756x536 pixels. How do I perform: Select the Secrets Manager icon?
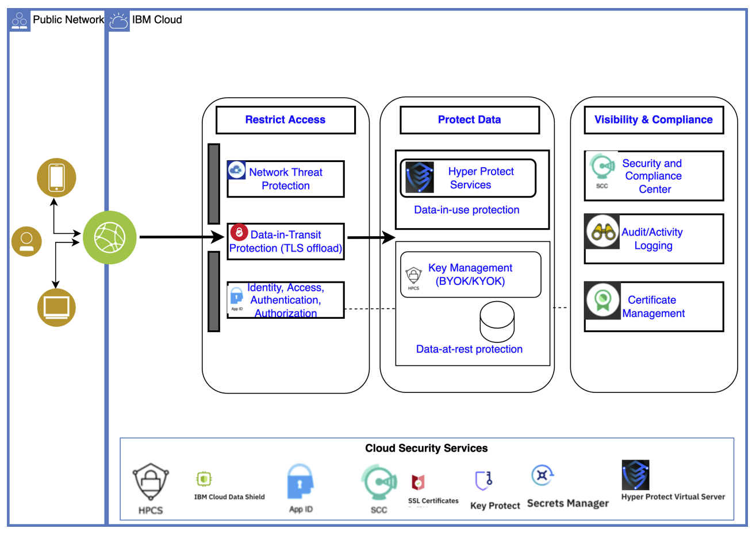coord(543,475)
